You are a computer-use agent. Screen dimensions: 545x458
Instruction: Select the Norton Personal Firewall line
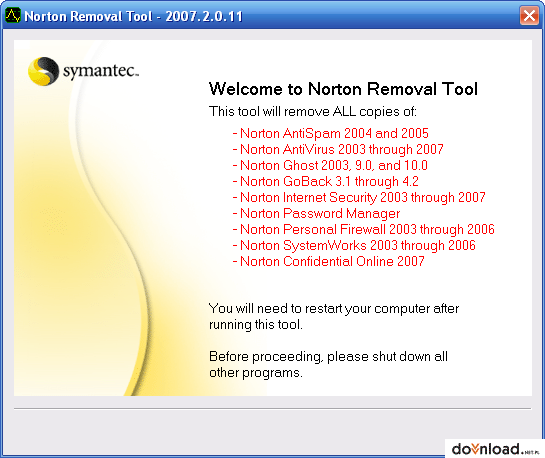364,229
